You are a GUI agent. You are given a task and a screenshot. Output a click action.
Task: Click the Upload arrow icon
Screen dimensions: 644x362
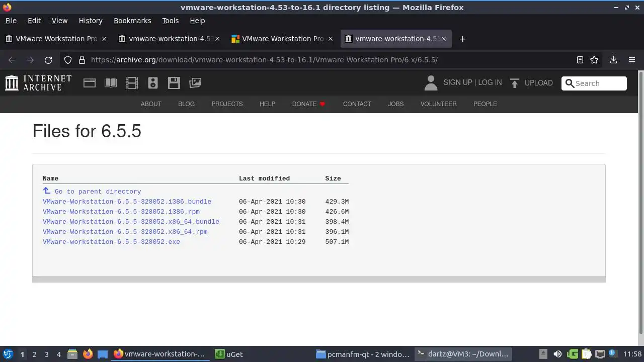coord(514,83)
